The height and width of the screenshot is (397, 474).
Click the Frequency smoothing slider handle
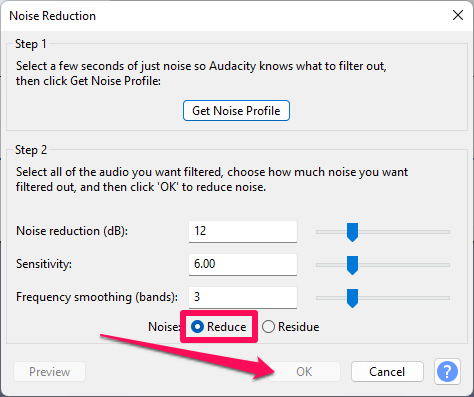click(352, 298)
